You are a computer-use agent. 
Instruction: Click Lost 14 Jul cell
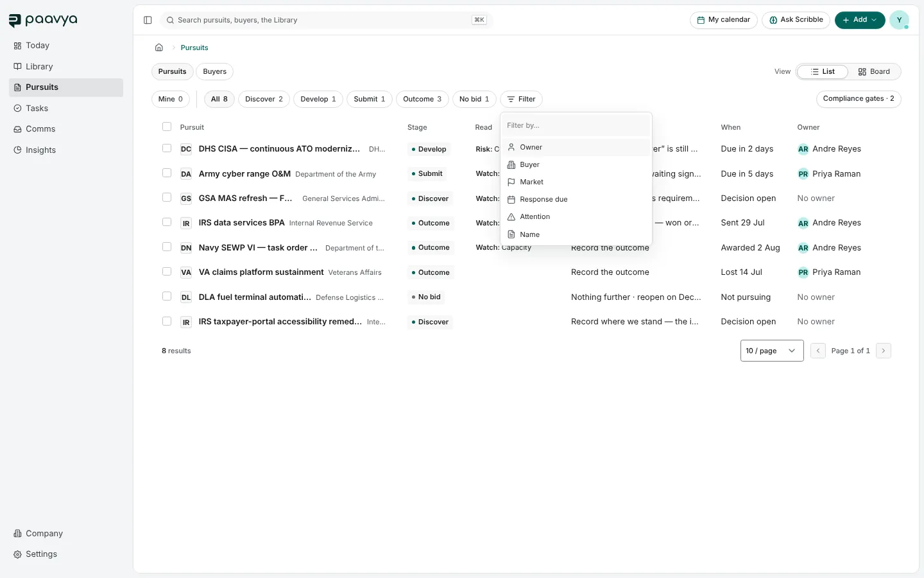click(741, 272)
